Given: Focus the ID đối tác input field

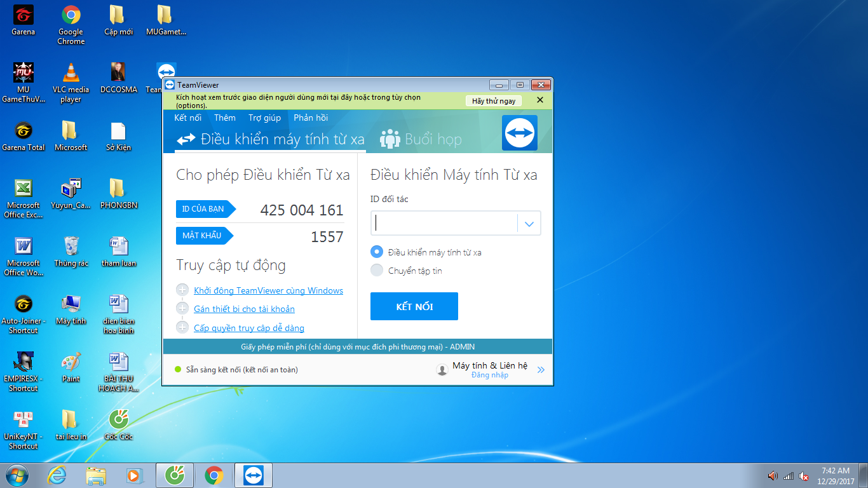Looking at the screenshot, I should pos(444,224).
